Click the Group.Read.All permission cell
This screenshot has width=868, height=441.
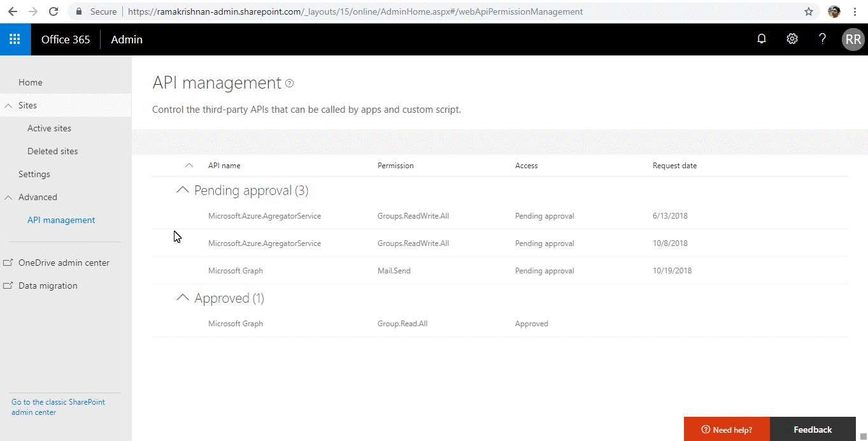[x=402, y=324]
